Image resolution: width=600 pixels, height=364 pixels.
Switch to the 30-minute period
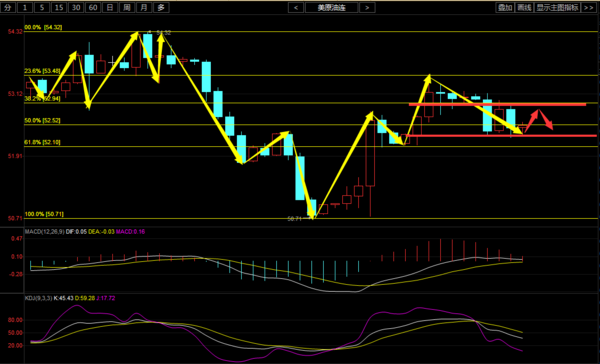(x=76, y=7)
